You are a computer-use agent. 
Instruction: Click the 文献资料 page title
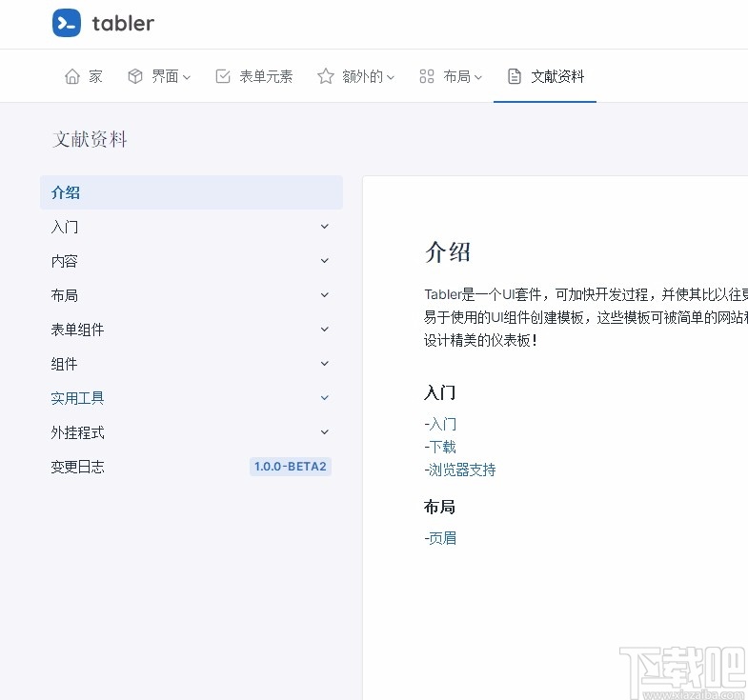point(90,139)
